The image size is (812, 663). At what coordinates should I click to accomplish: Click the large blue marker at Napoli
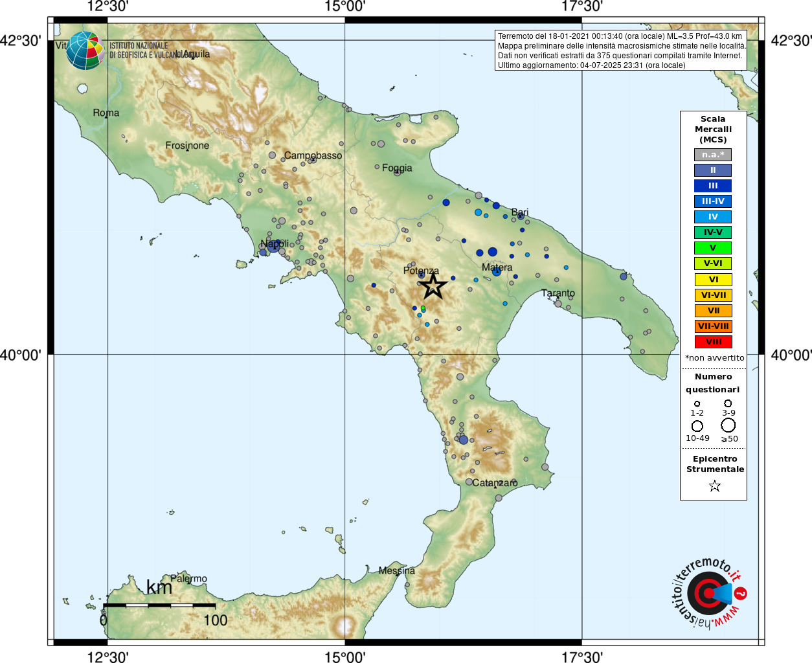pos(274,245)
